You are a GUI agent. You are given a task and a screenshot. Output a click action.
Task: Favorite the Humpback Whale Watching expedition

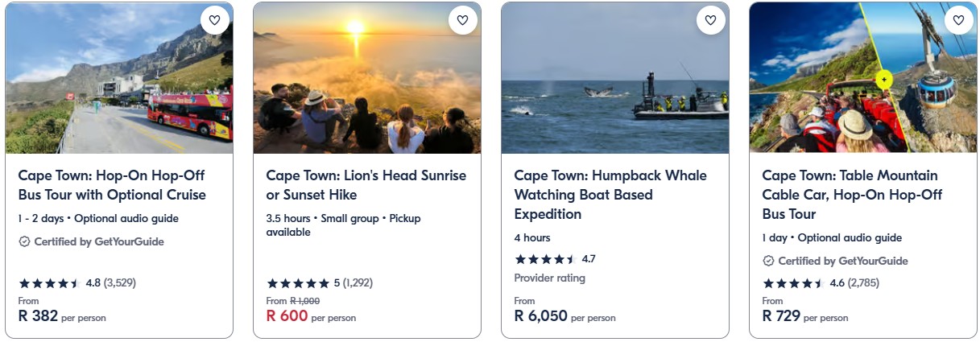[x=710, y=20]
